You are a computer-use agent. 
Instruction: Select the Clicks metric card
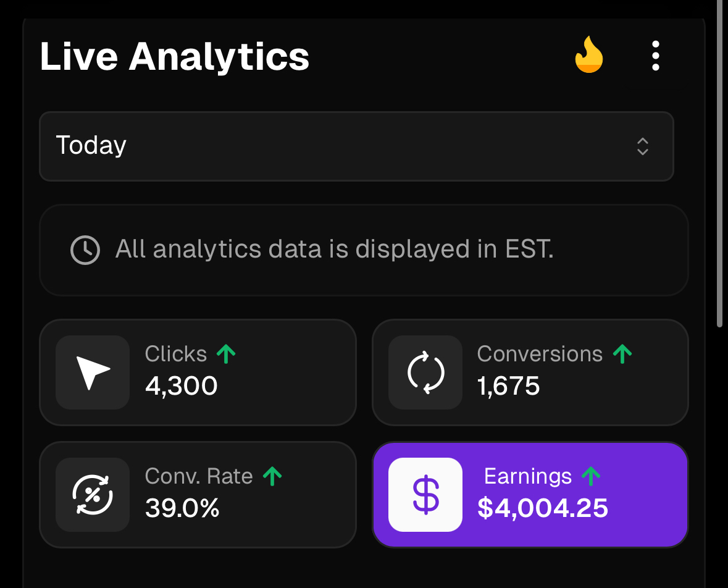coord(198,372)
